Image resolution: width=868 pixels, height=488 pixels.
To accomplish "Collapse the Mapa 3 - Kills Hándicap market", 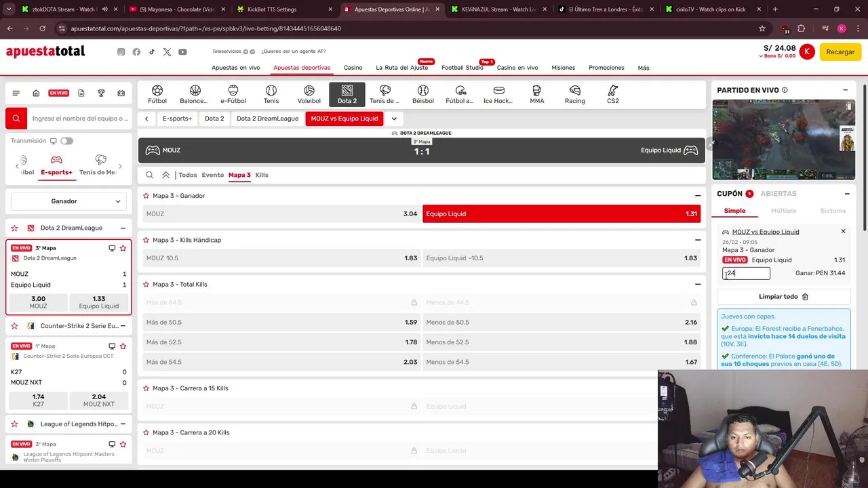I will (698, 240).
